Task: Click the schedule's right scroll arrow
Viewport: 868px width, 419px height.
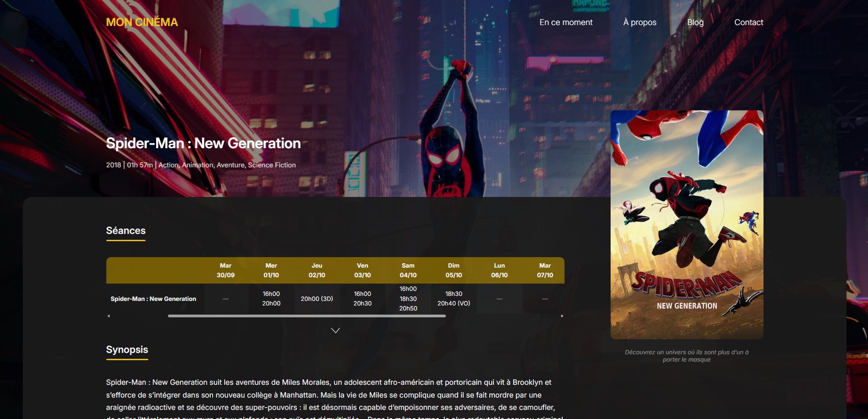Action: click(562, 316)
